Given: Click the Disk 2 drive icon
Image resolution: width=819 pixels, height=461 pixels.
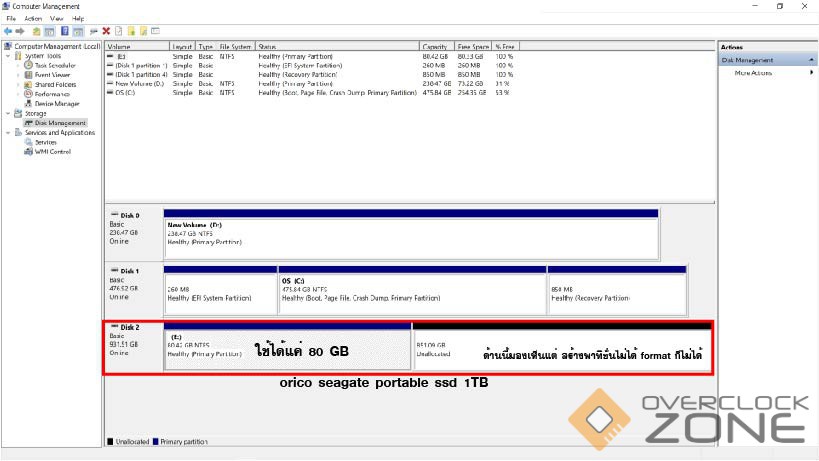Looking at the screenshot, I should pyautogui.click(x=114, y=327).
